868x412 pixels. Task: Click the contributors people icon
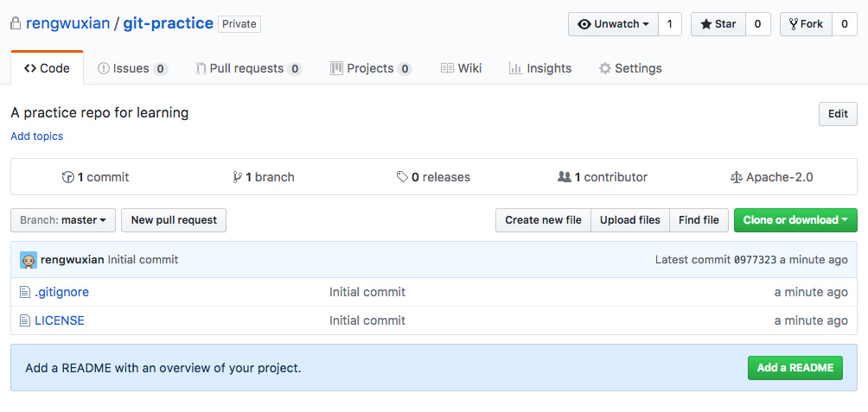(564, 178)
